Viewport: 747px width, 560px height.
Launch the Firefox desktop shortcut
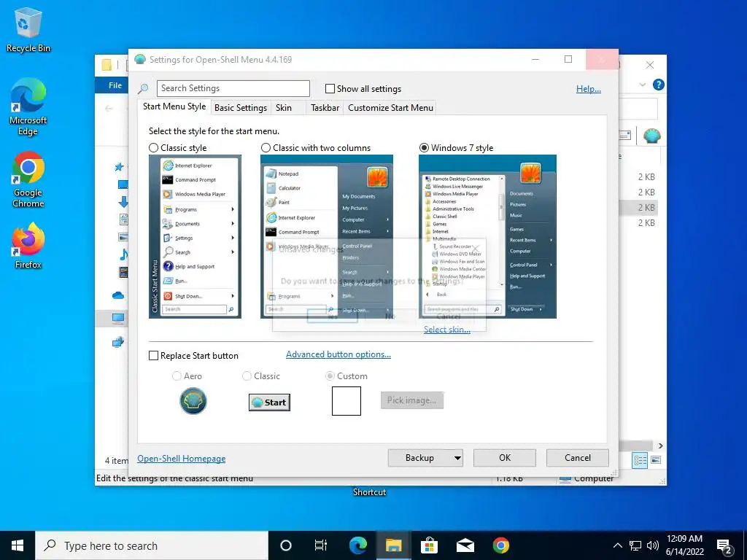pos(28,246)
